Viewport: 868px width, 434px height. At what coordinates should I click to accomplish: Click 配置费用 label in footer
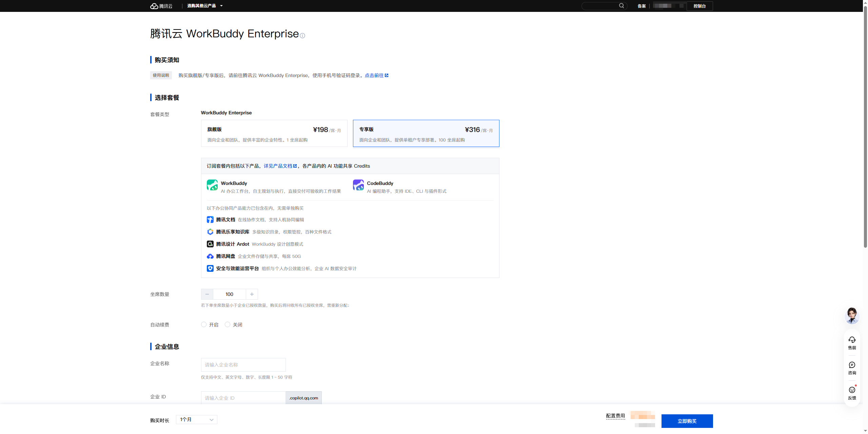(615, 416)
